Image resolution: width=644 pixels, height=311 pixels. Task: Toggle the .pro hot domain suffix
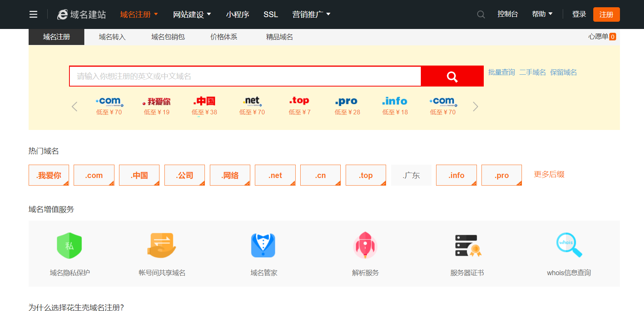(502, 175)
